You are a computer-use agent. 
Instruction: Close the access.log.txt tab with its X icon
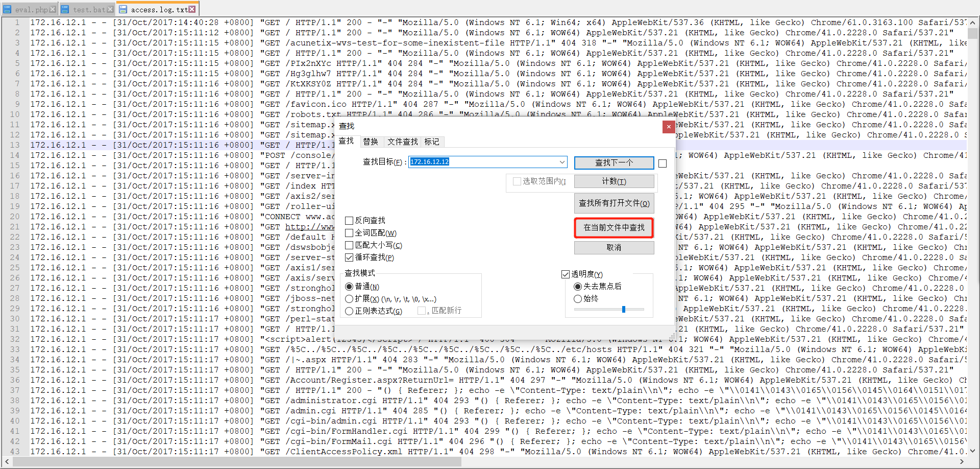[x=192, y=9]
